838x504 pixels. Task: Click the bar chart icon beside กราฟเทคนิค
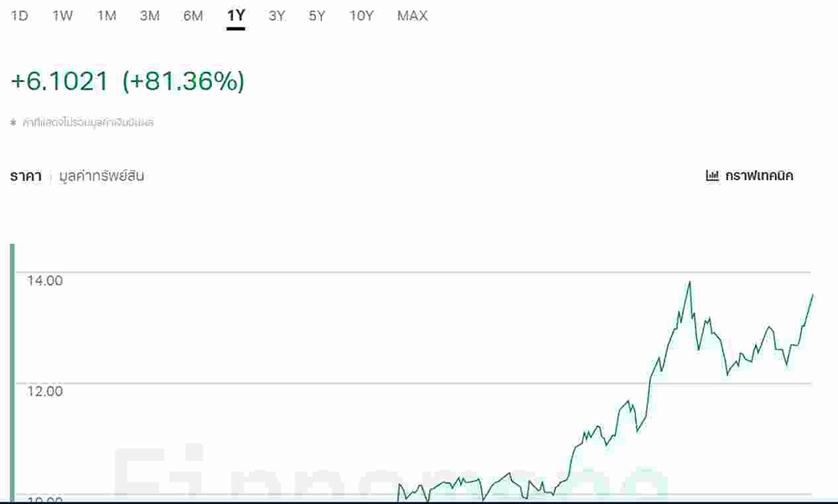(712, 176)
